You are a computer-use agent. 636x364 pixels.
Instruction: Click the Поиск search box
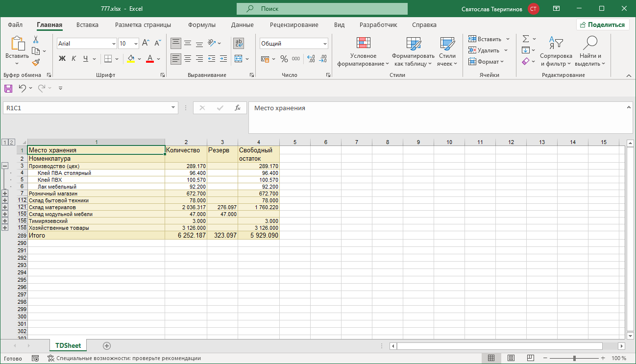[x=322, y=9]
